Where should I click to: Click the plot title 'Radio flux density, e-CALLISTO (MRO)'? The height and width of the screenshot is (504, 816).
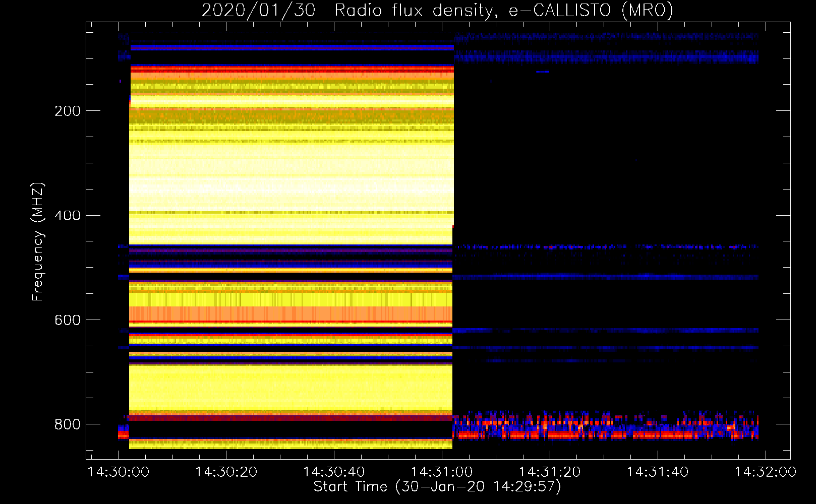tap(504, 10)
